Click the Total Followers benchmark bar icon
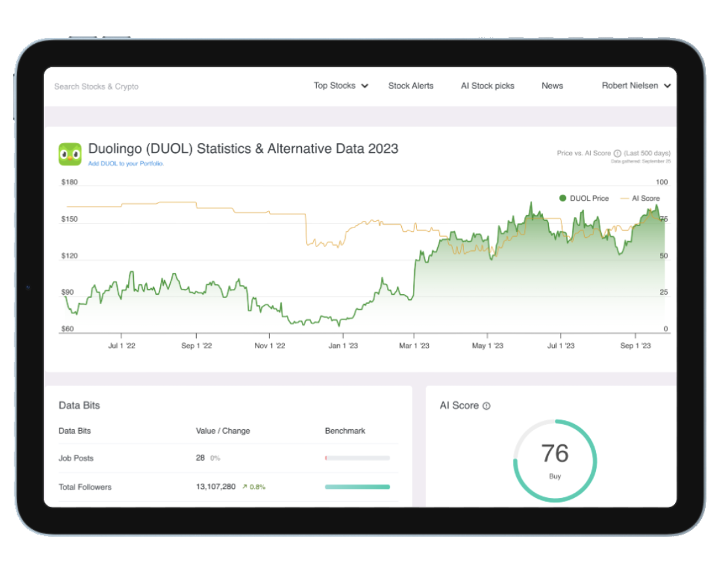The image size is (728, 579). [357, 487]
